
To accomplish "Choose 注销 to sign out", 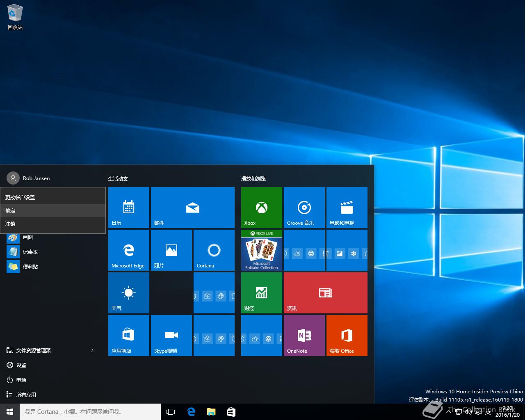I will tap(53, 224).
